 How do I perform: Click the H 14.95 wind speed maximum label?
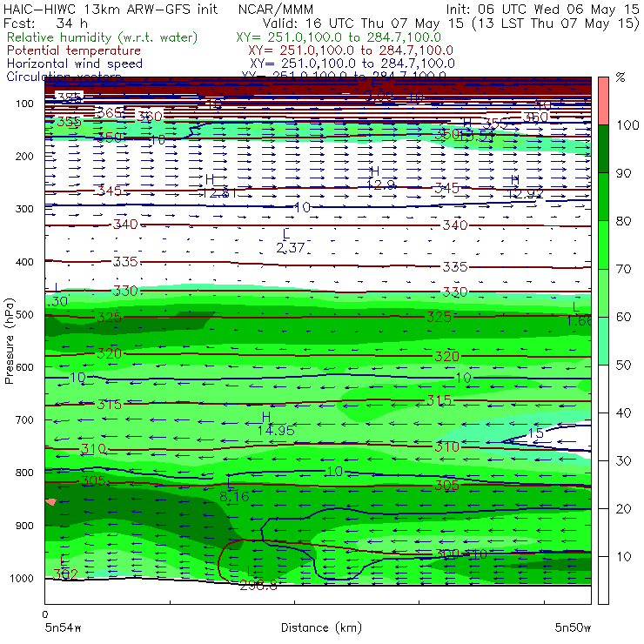(276, 425)
